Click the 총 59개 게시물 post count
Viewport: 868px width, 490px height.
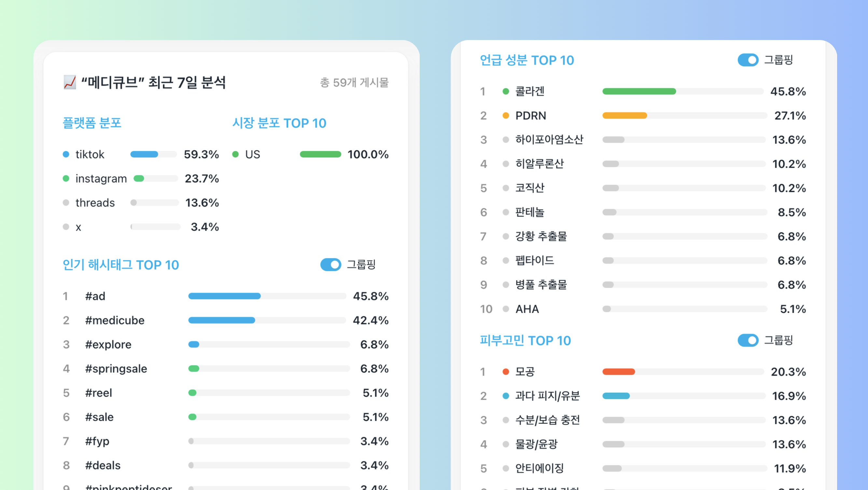354,83
